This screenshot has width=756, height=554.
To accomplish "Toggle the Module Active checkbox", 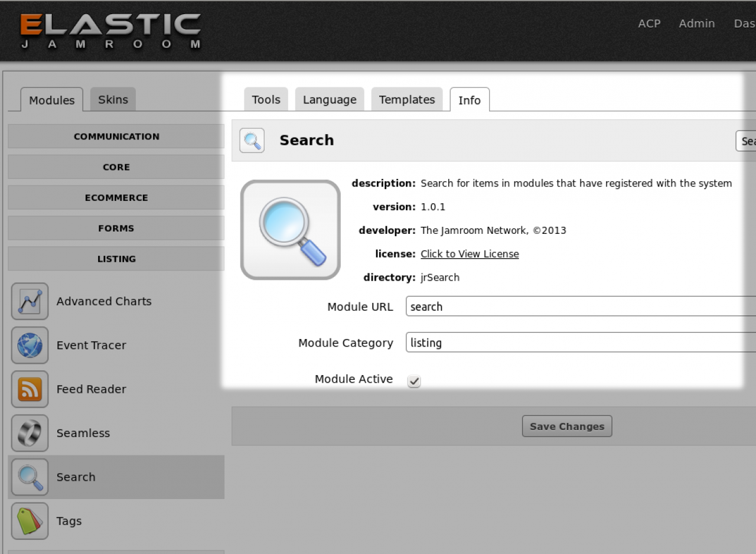I will click(414, 382).
